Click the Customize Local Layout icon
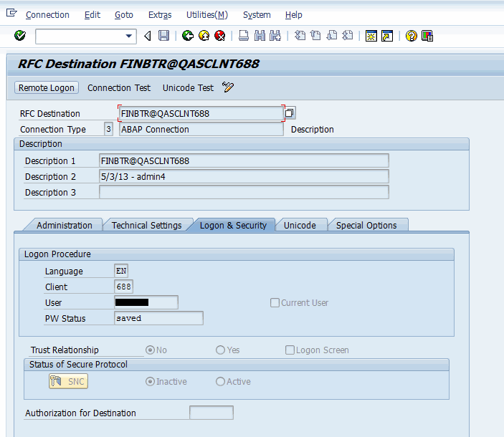 (x=427, y=36)
